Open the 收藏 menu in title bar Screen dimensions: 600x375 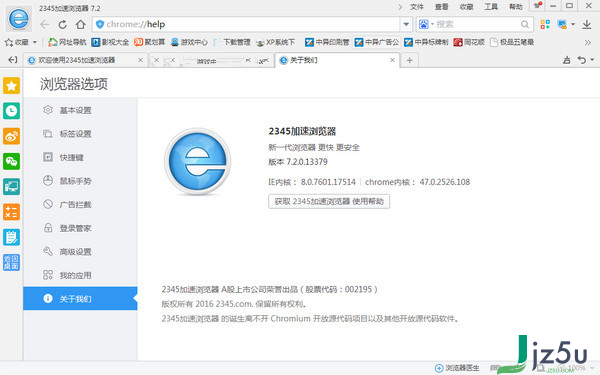[x=466, y=7]
